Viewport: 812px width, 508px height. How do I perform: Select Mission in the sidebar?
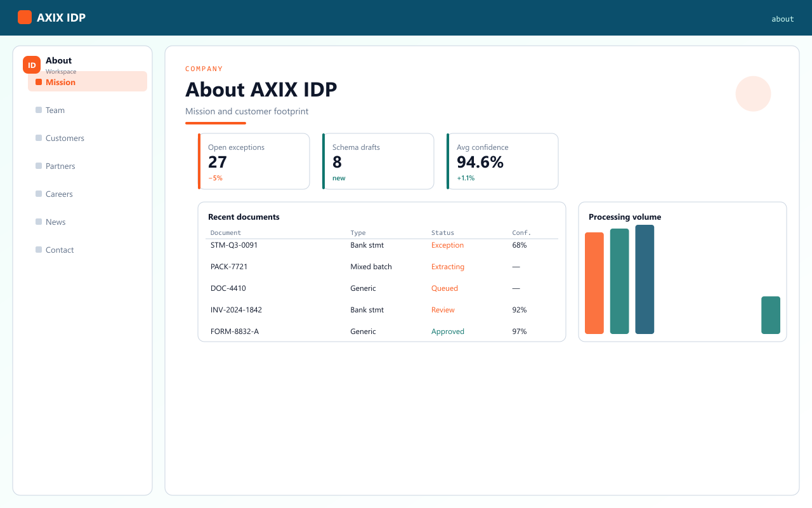[88, 82]
